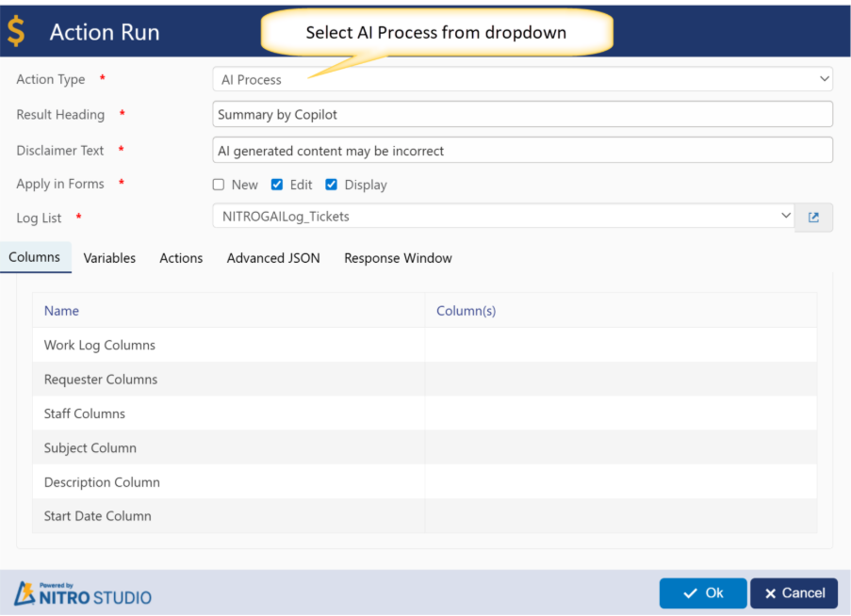The height and width of the screenshot is (616, 851).
Task: Click the NITRO Studio logo
Action: 82,593
